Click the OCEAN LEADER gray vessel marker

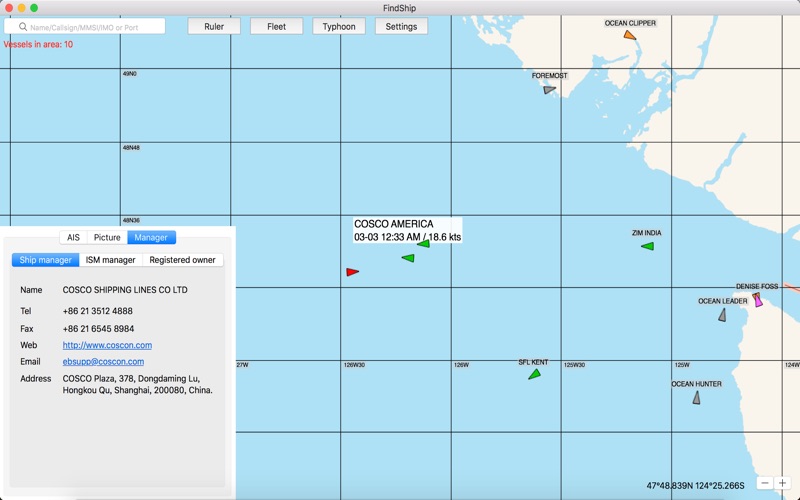pyautogui.click(x=722, y=315)
